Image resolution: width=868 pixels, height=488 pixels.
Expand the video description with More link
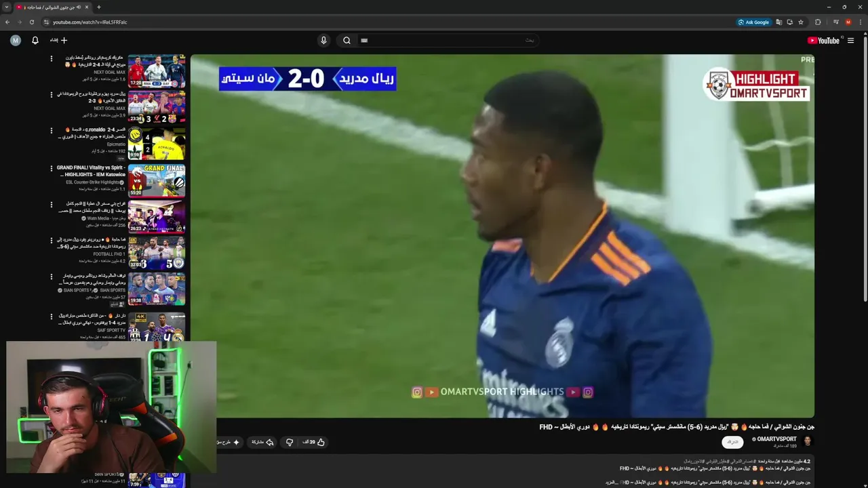[x=612, y=482]
